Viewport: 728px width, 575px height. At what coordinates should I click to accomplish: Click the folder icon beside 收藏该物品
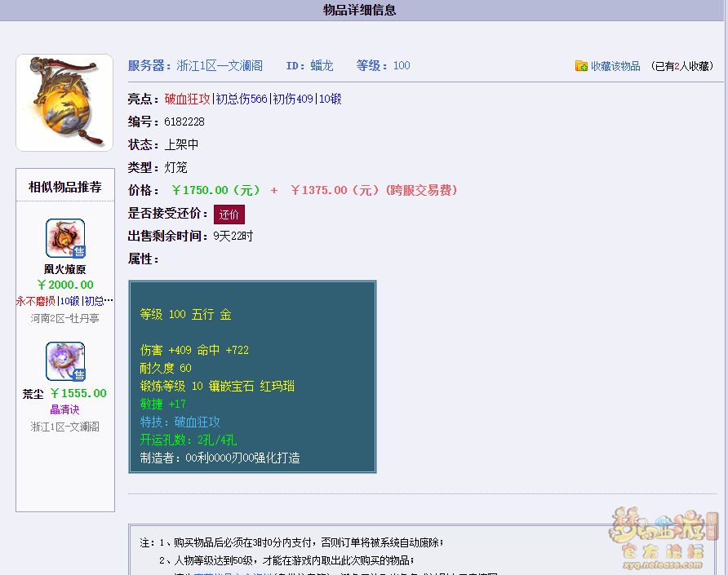(x=581, y=66)
